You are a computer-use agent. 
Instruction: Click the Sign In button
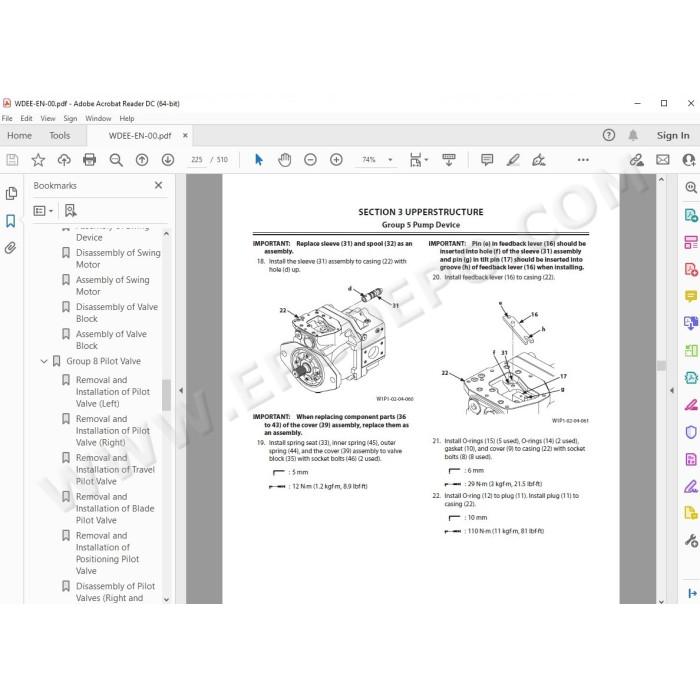(x=673, y=135)
